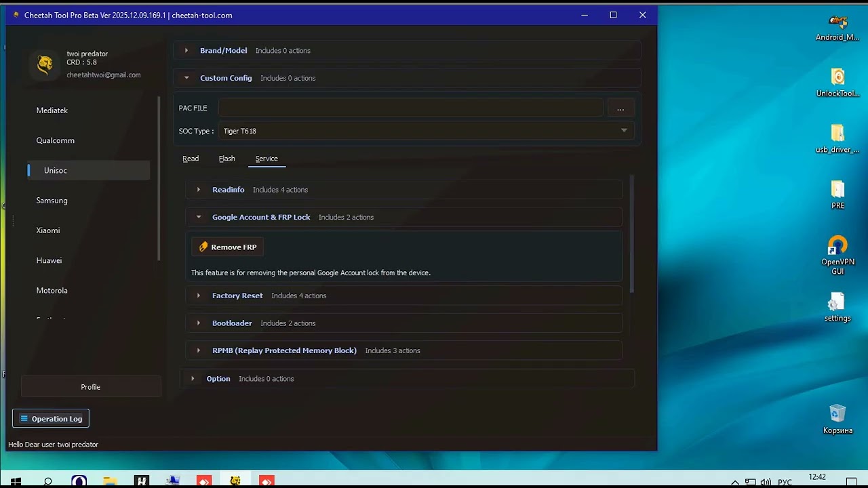Click the "SOC Type :" label

pyautogui.click(x=197, y=131)
